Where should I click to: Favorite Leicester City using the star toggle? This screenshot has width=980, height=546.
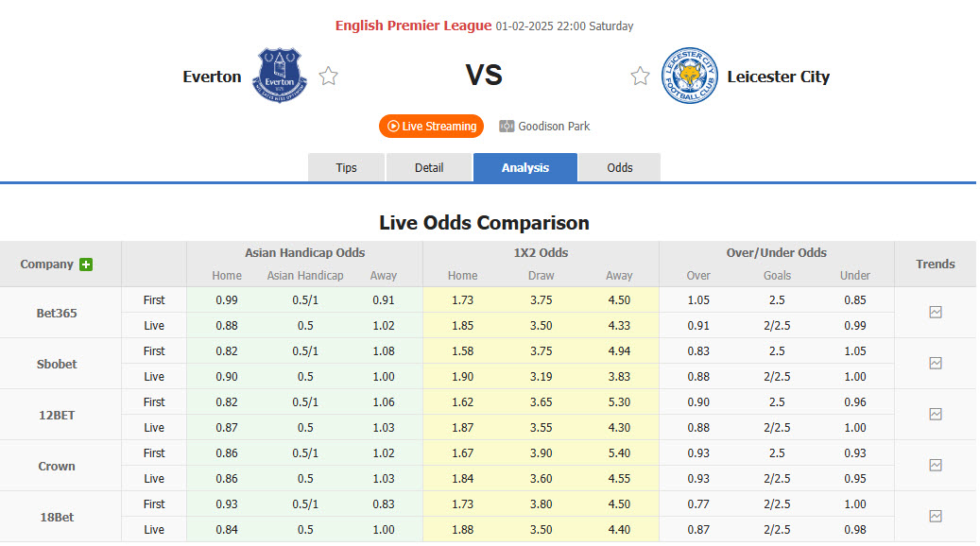(640, 76)
